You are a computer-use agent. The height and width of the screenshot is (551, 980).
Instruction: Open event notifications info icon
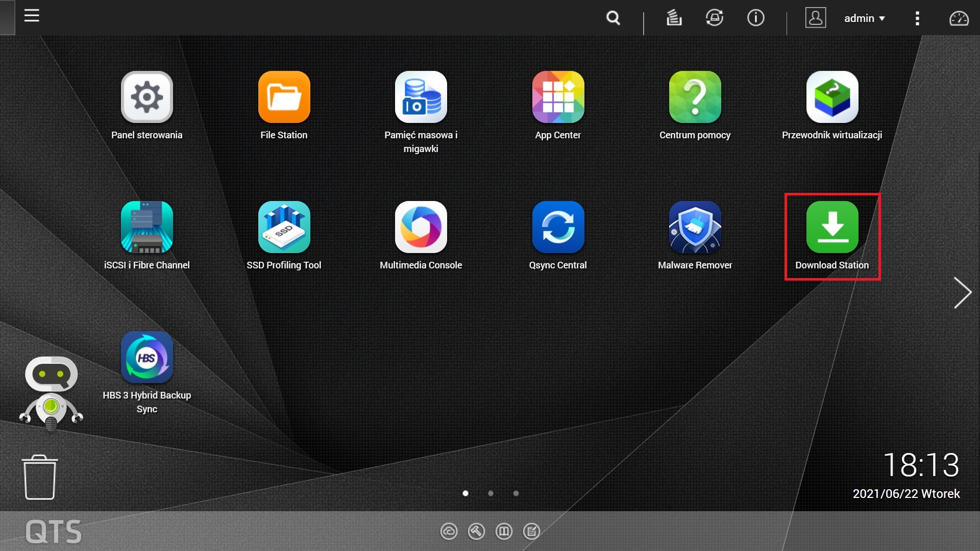pos(755,18)
